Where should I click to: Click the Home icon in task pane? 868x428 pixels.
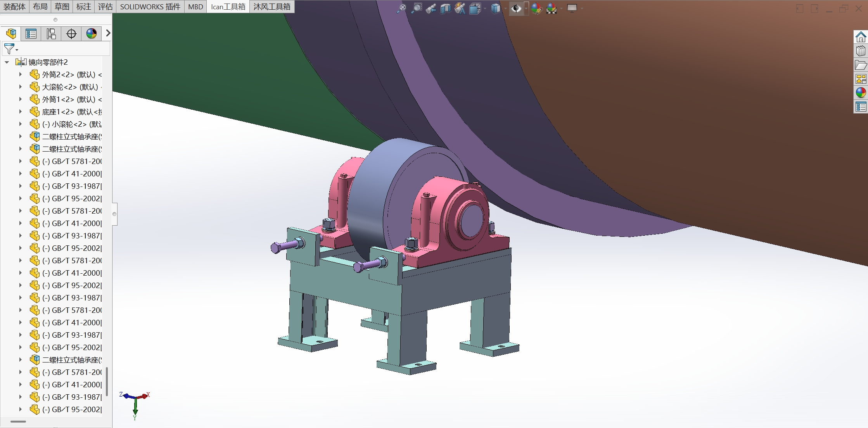coord(861,37)
